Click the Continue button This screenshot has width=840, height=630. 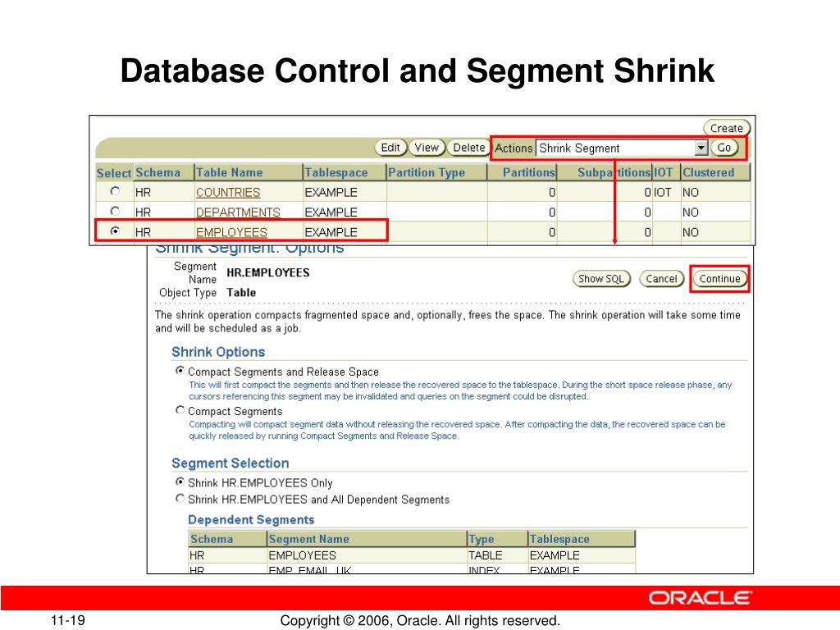coord(719,279)
